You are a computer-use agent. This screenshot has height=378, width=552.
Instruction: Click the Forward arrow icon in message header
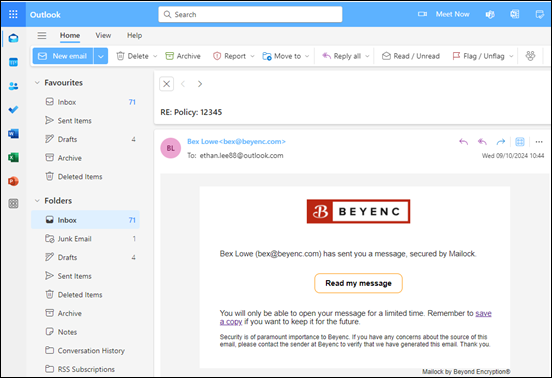[x=501, y=142]
